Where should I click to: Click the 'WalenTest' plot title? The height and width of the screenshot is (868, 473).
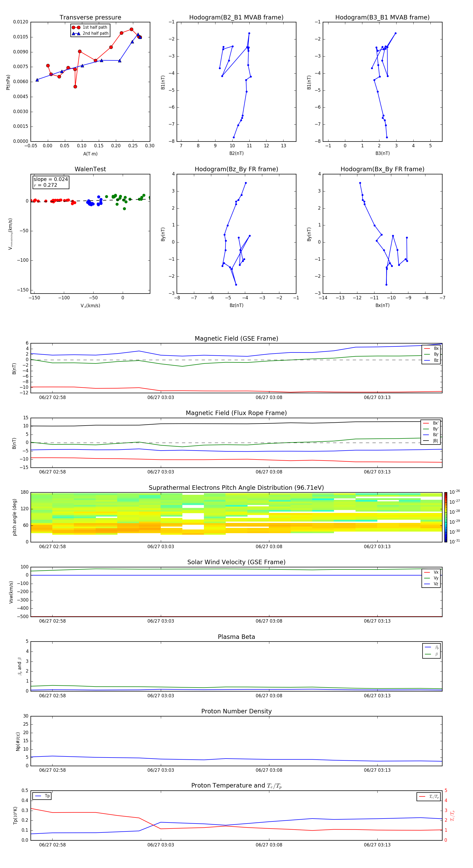pyautogui.click(x=90, y=169)
